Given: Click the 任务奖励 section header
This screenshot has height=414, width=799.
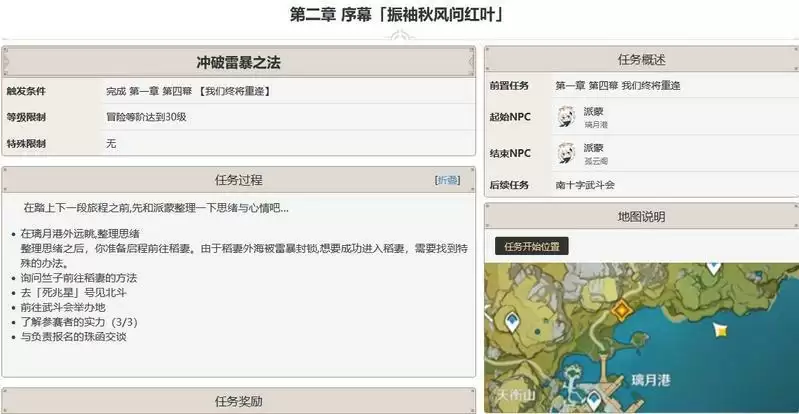Looking at the screenshot, I should 238,401.
